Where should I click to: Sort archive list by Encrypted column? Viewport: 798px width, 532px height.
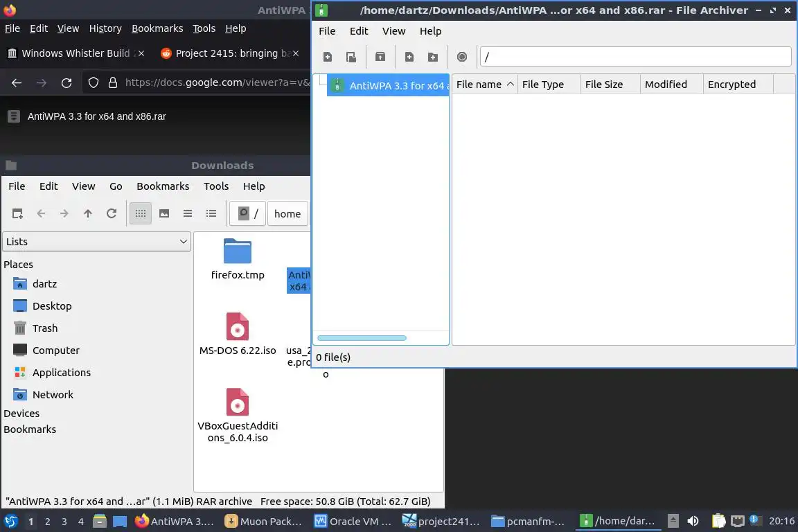(x=738, y=85)
